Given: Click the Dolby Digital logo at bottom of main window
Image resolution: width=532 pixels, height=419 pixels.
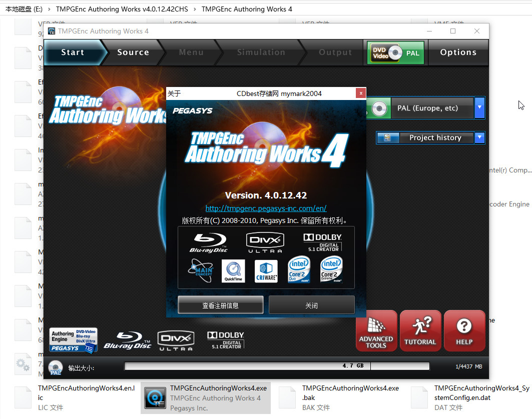Looking at the screenshot, I should point(226,340).
